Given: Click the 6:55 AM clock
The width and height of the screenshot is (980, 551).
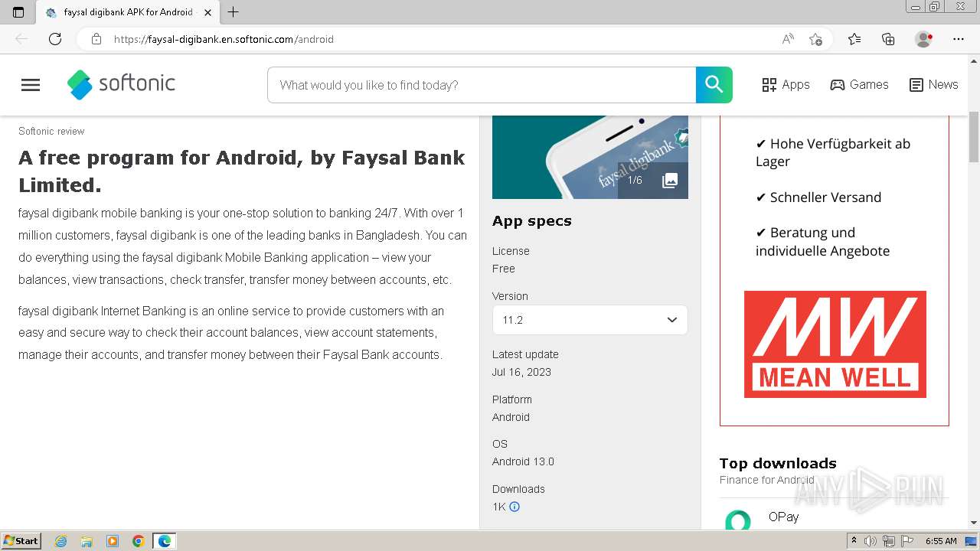Looking at the screenshot, I should tap(941, 541).
